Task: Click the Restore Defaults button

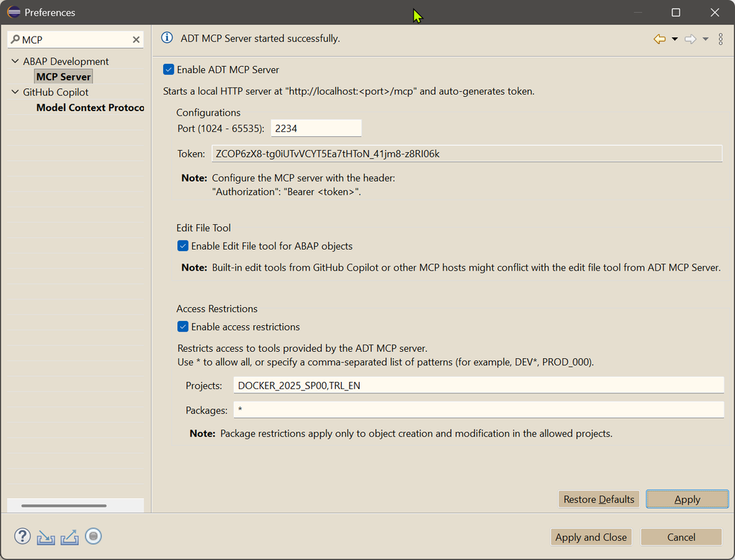Action: [599, 499]
